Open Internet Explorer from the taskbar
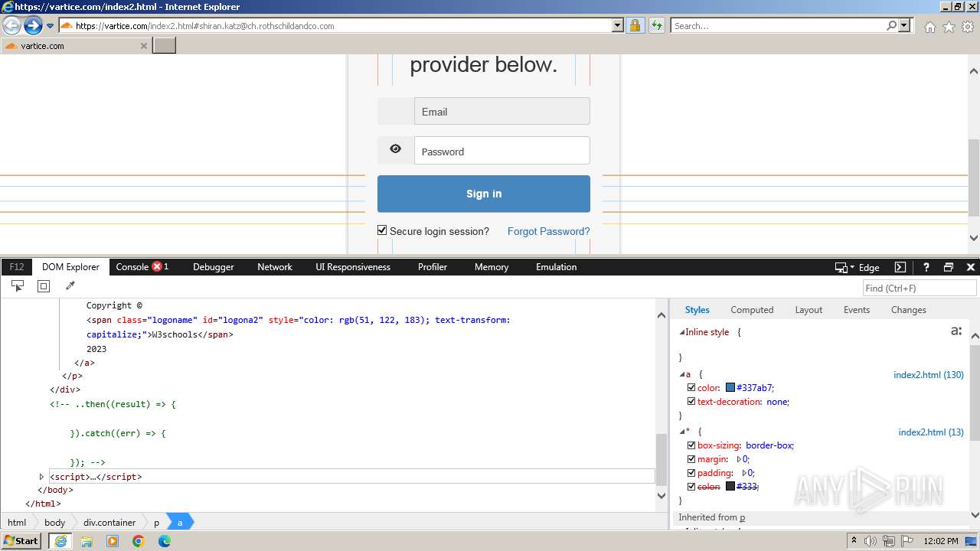This screenshot has height=551, width=980. (60, 541)
